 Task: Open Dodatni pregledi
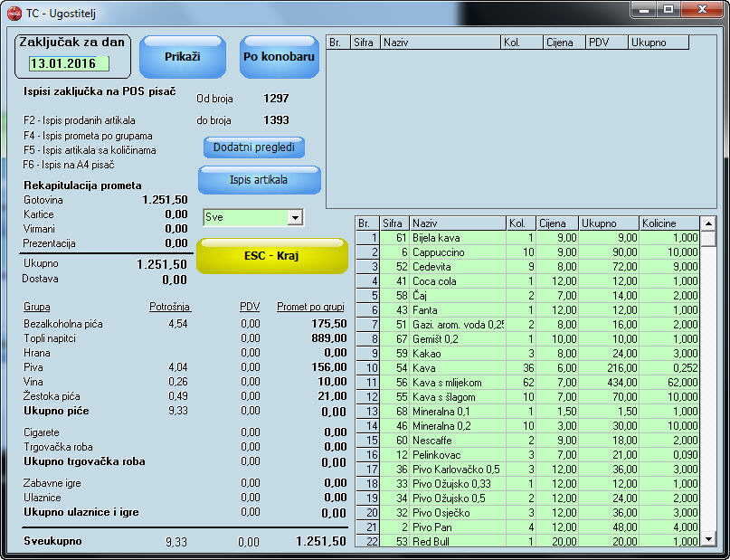[253, 147]
